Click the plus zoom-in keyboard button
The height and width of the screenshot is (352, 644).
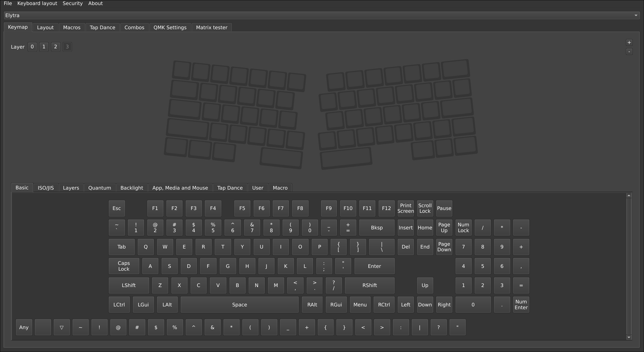pos(629,43)
